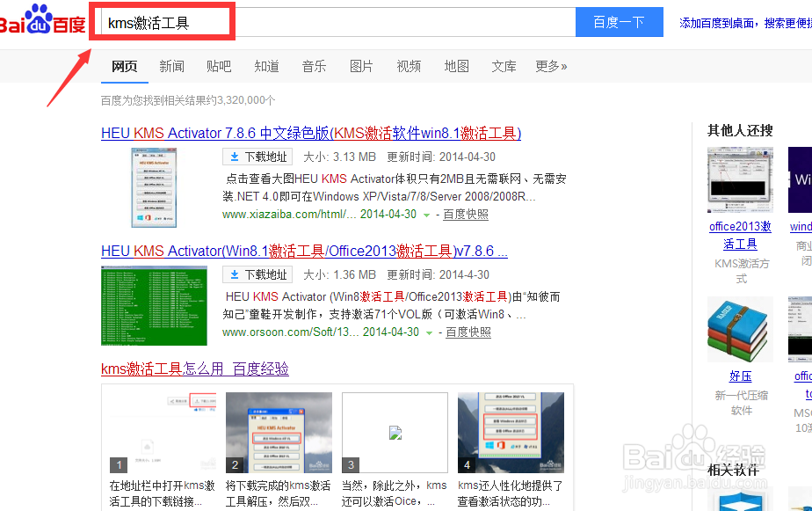Switch to the 图片 tab
The image size is (812, 511).
click(x=361, y=65)
